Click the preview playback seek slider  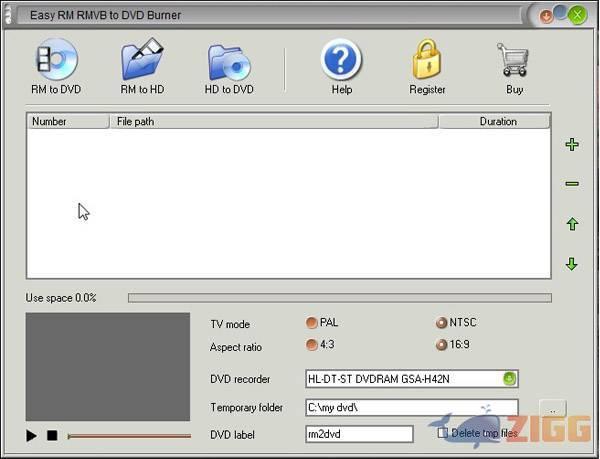click(128, 436)
